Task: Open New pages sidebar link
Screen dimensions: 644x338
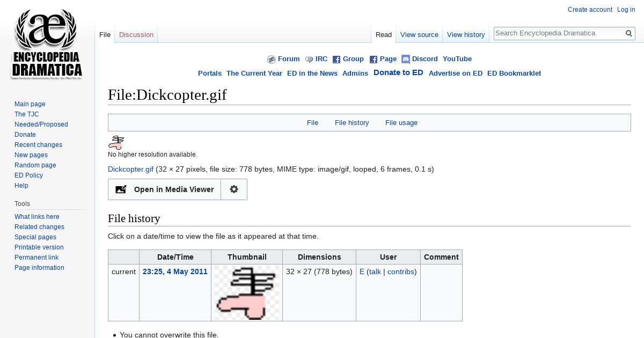Action: click(31, 155)
